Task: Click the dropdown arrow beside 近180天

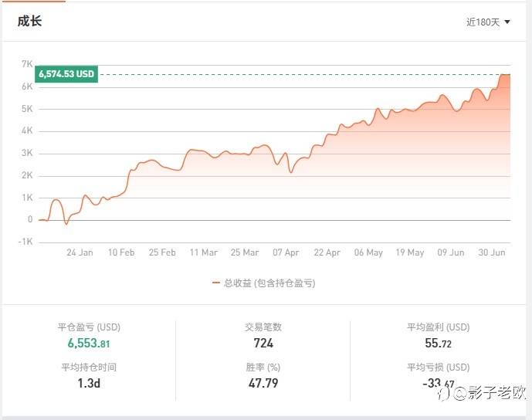Action: pyautogui.click(x=507, y=22)
